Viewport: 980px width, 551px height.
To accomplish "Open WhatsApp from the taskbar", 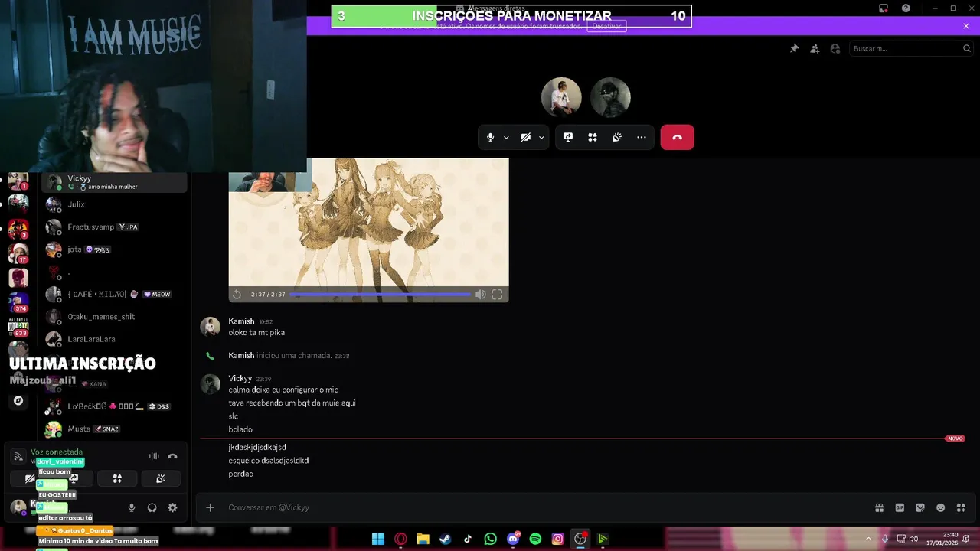I will (490, 539).
